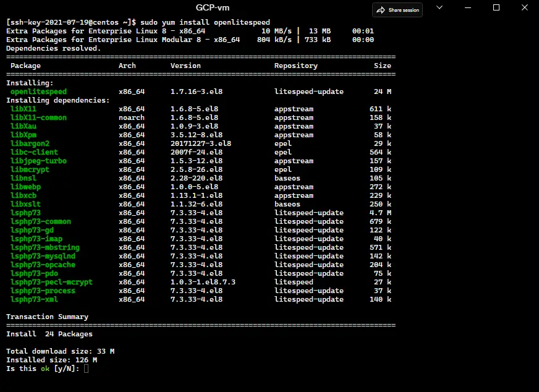Select the openlitespeed package name
The image size is (539, 392).
38,92
